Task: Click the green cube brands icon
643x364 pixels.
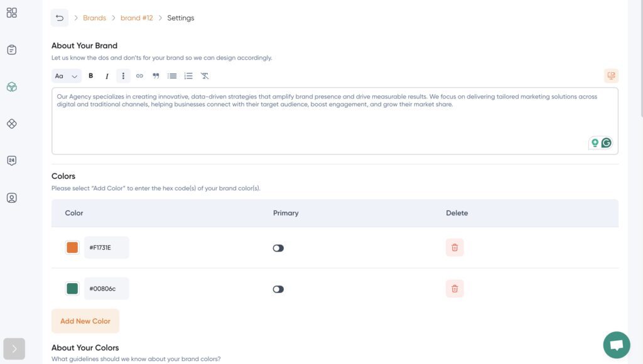Action: tap(12, 87)
